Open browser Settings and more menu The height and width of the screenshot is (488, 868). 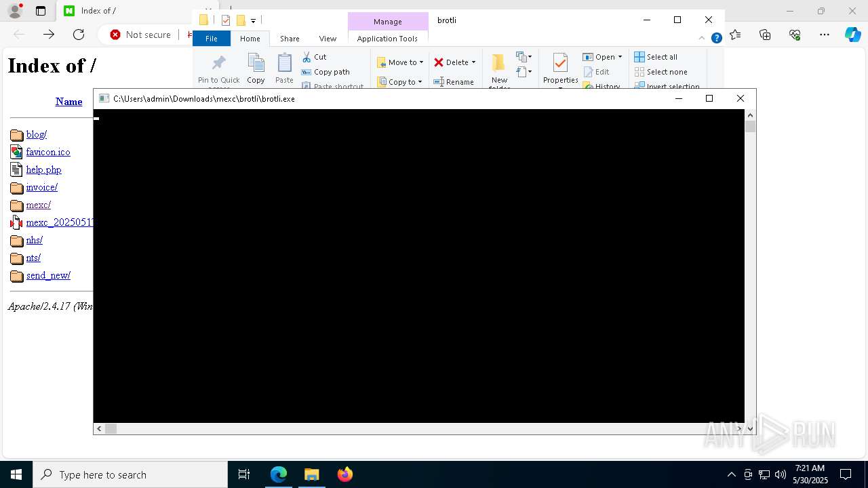click(x=825, y=35)
